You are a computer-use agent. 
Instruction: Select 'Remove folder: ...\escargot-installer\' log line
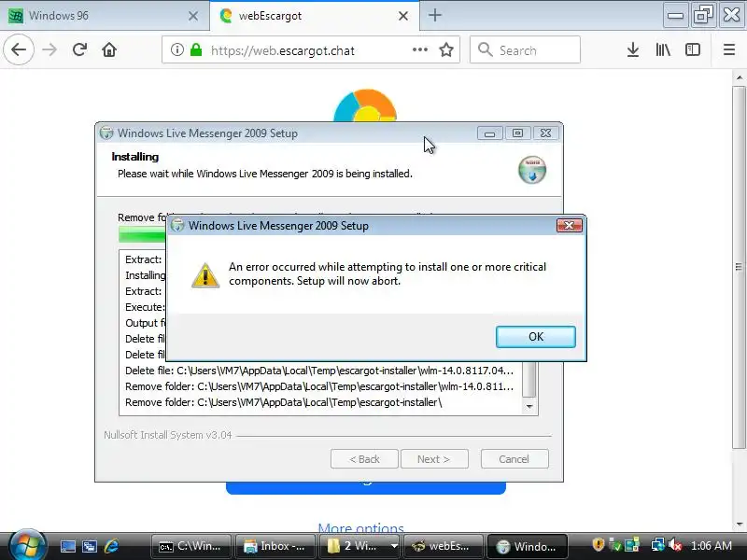pos(284,402)
